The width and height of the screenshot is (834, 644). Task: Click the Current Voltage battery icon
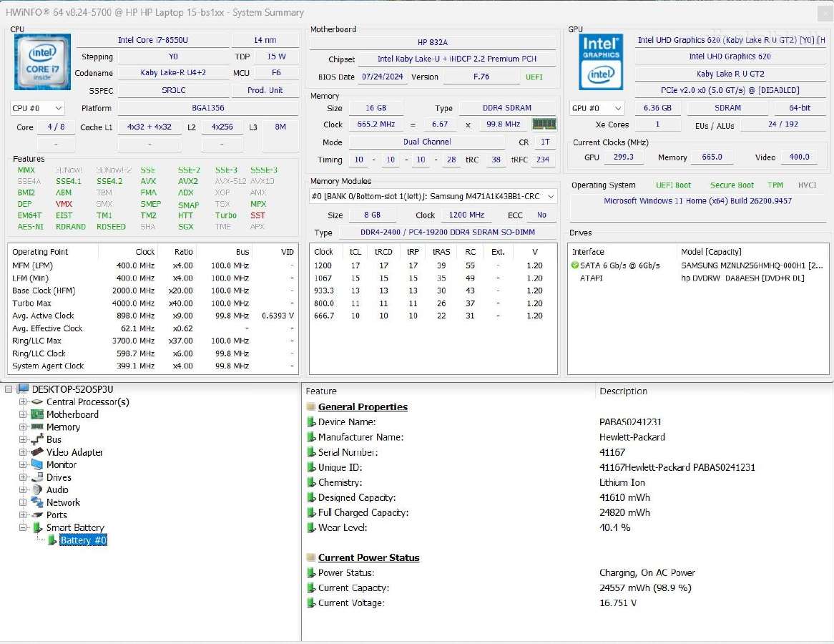click(311, 603)
